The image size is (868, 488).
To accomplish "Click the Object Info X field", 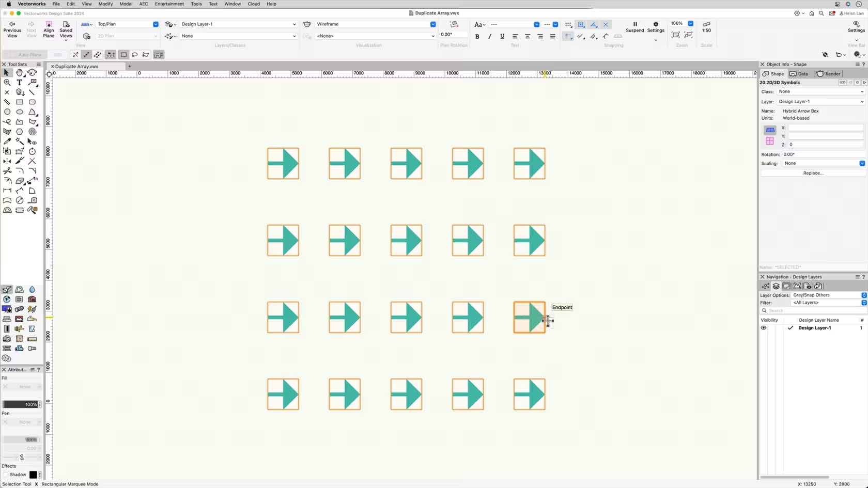I will click(826, 128).
